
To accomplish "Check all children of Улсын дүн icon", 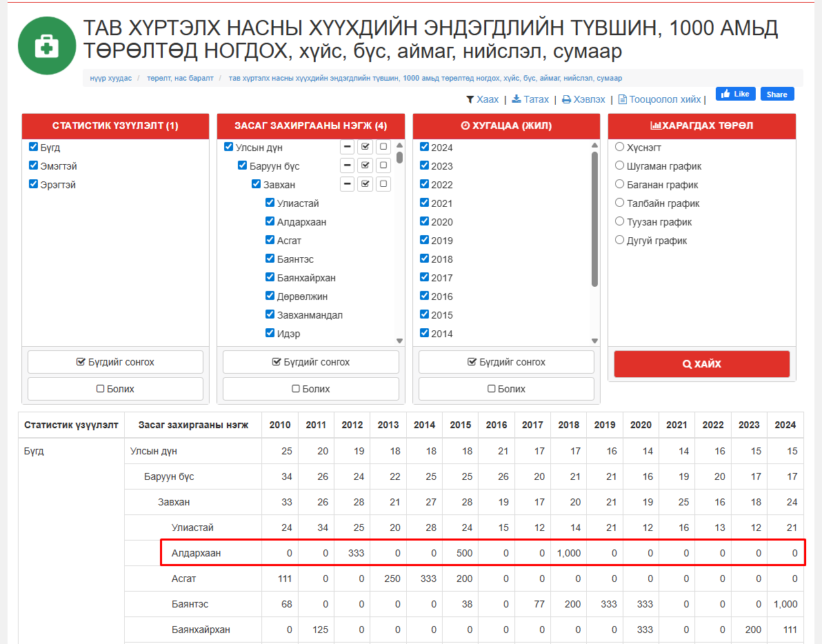I will coord(365,147).
